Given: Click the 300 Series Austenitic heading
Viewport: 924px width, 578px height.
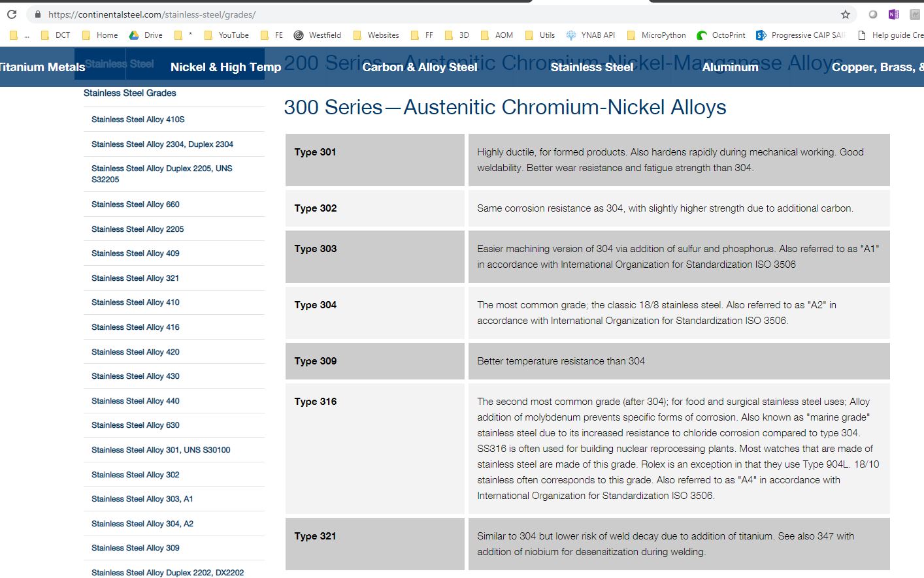Looking at the screenshot, I should [505, 107].
